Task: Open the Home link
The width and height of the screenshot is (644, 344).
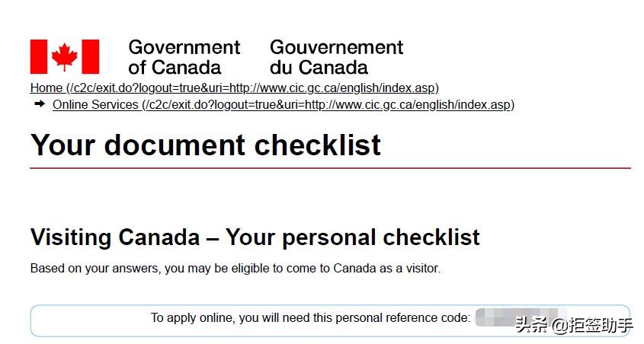Action: click(46, 88)
